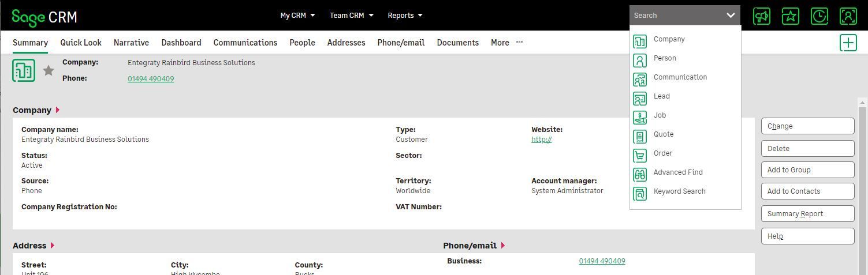Choose Advanced Find from search list

click(x=678, y=172)
